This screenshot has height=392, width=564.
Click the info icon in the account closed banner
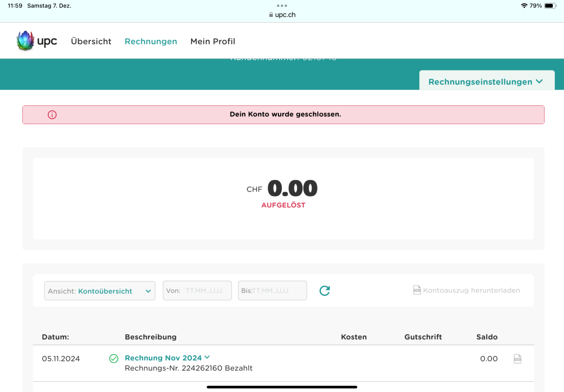[52, 115]
